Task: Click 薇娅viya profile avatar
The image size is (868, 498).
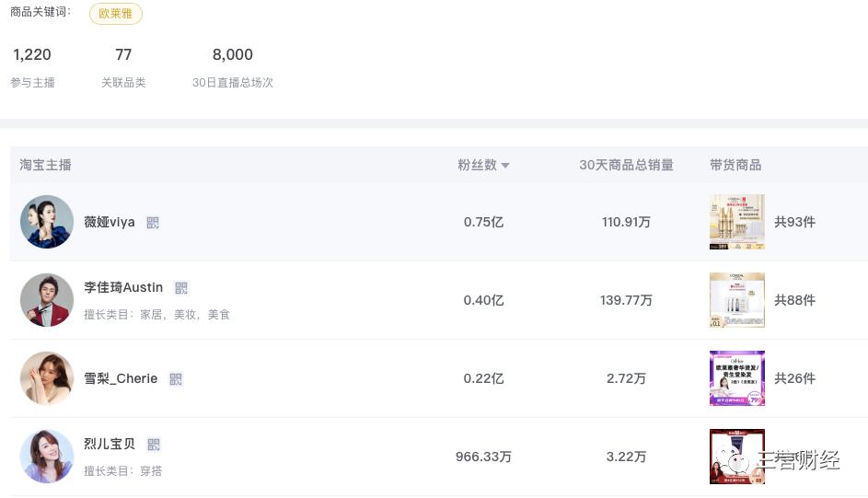Action: pyautogui.click(x=47, y=222)
